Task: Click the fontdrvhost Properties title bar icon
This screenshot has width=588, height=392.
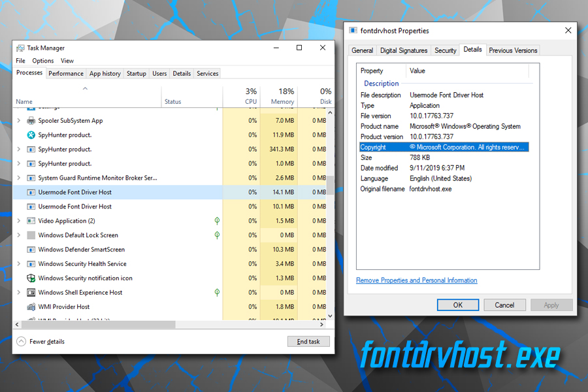Action: point(353,31)
